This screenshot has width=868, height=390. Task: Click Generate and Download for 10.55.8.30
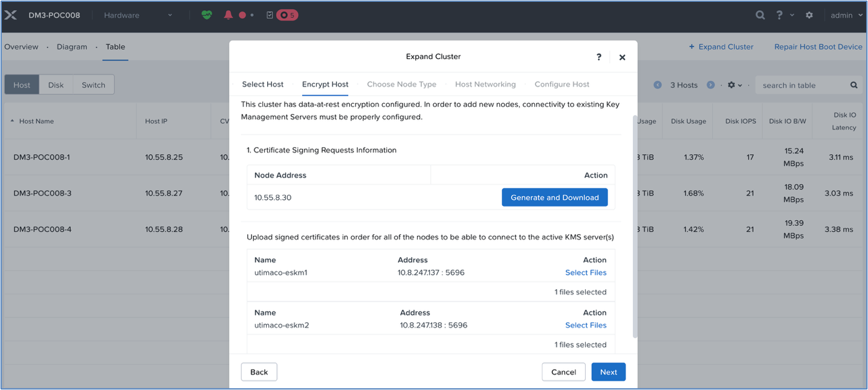click(555, 197)
